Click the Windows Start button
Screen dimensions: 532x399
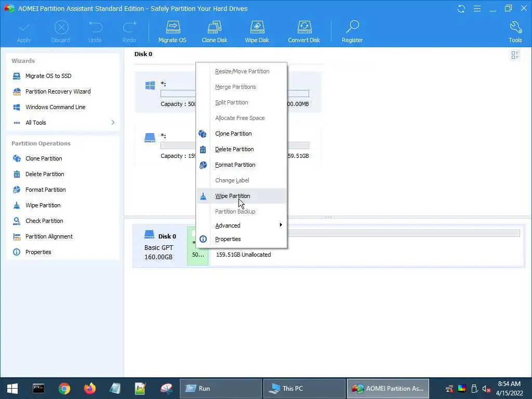12,389
